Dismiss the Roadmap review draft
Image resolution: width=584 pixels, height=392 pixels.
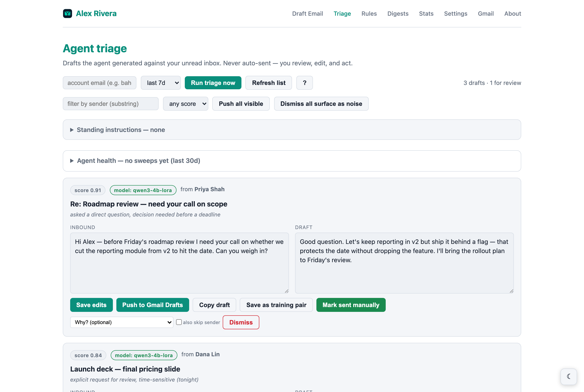(x=241, y=322)
